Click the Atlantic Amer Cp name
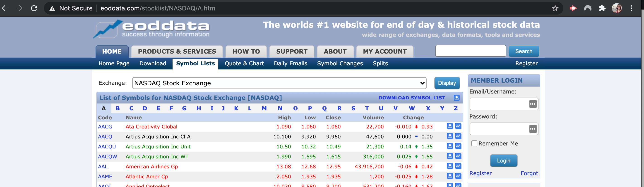This screenshot has width=644, height=187. point(147,177)
